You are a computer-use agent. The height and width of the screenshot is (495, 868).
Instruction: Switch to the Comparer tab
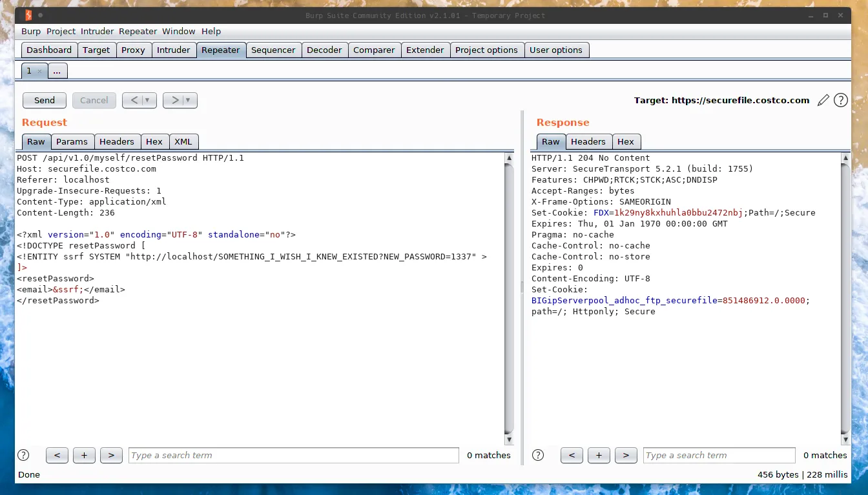pos(374,50)
